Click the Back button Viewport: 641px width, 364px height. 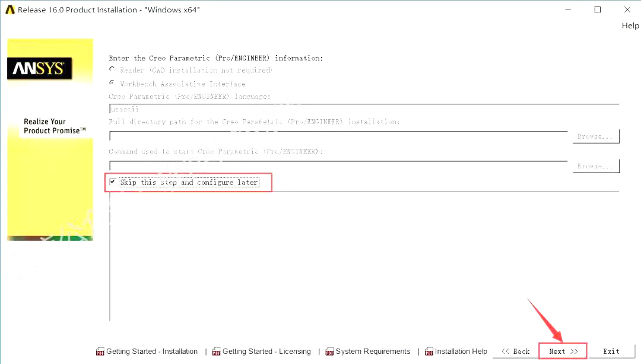tap(515, 351)
